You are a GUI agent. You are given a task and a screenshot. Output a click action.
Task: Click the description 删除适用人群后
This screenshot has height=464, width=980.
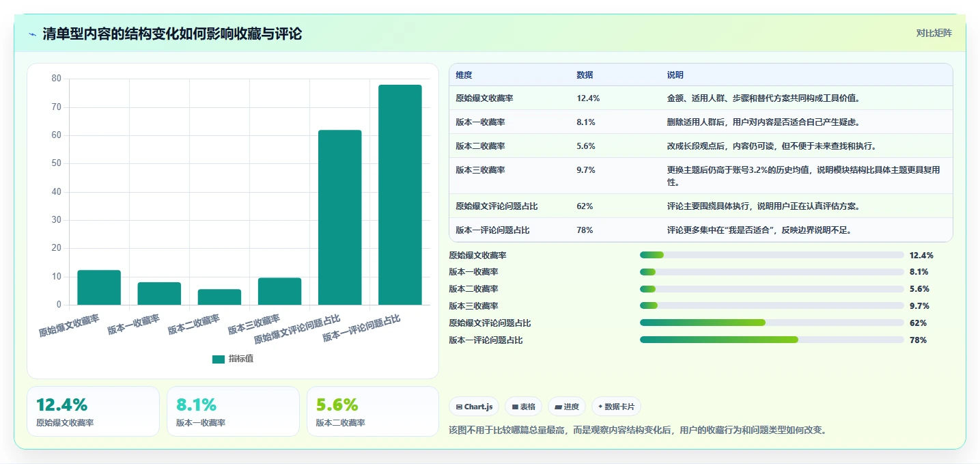coord(764,122)
